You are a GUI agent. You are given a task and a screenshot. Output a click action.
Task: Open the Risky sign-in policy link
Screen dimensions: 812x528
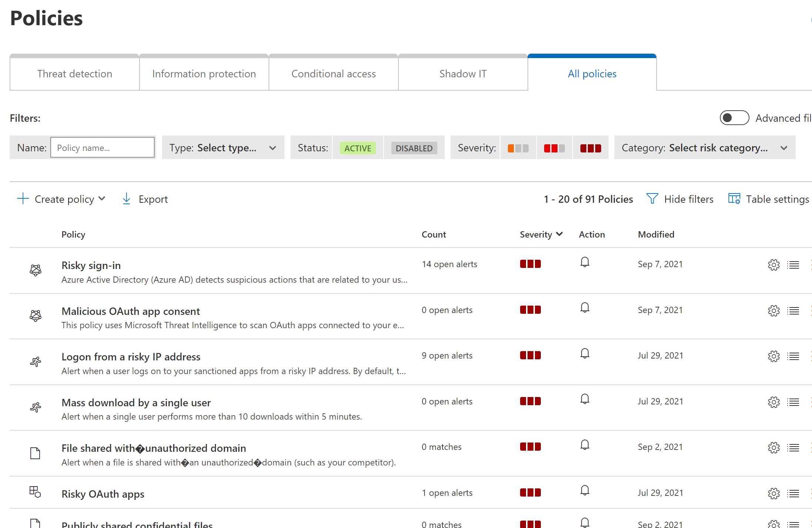coord(91,266)
